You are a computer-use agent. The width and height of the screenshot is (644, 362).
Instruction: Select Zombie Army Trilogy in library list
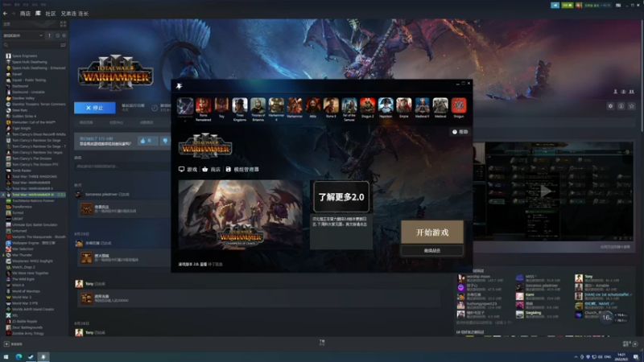point(27,333)
